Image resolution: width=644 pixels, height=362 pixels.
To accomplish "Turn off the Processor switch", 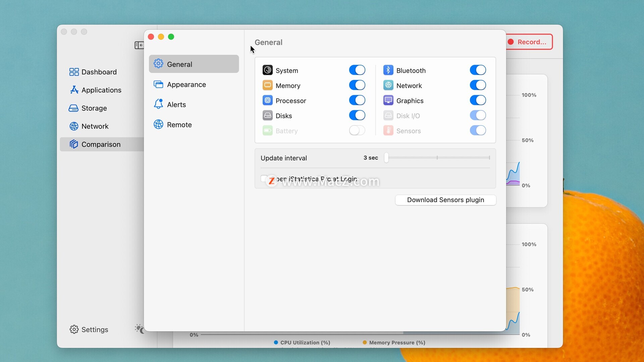I will [x=357, y=100].
